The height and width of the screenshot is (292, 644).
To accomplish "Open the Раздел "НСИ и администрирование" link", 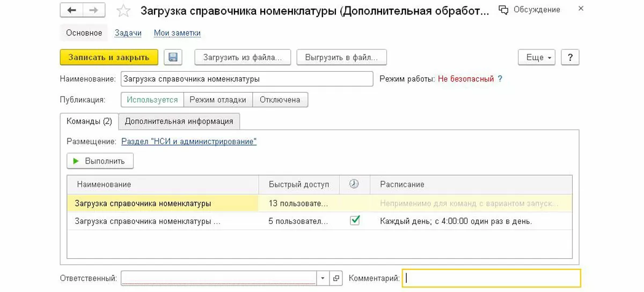I will (x=189, y=141).
